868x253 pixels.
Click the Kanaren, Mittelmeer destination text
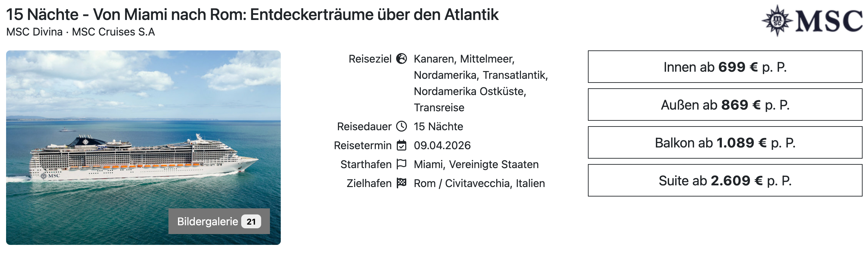click(464, 59)
